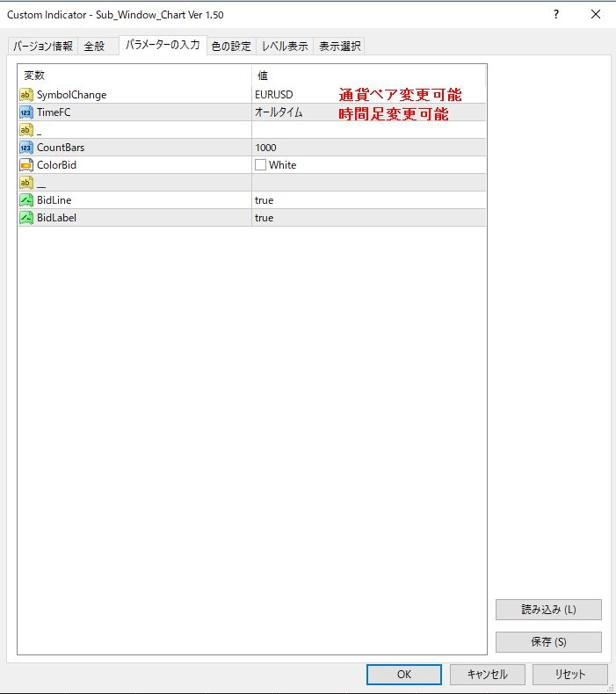
Task: Click the color icon beside ColorBid
Action: point(26,165)
